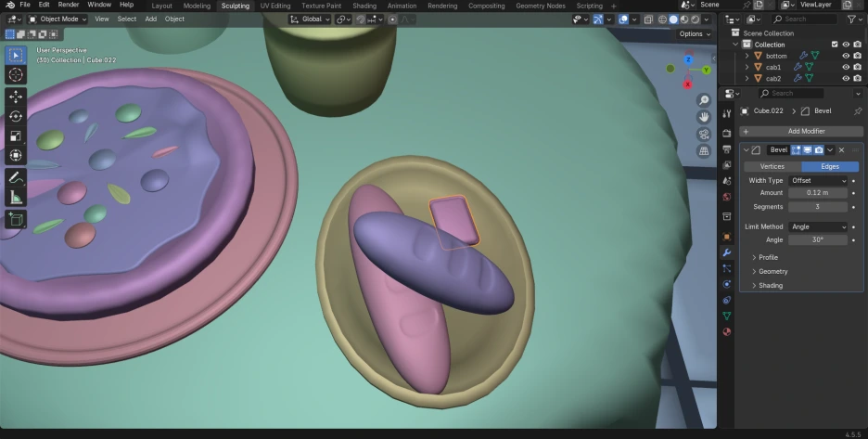This screenshot has height=439, width=868.
Task: Open the Object Constraints properties tab
Action: (727, 300)
